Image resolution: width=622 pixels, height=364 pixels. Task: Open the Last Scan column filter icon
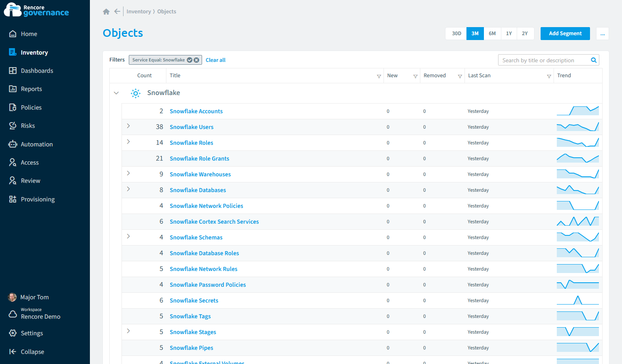click(x=549, y=76)
